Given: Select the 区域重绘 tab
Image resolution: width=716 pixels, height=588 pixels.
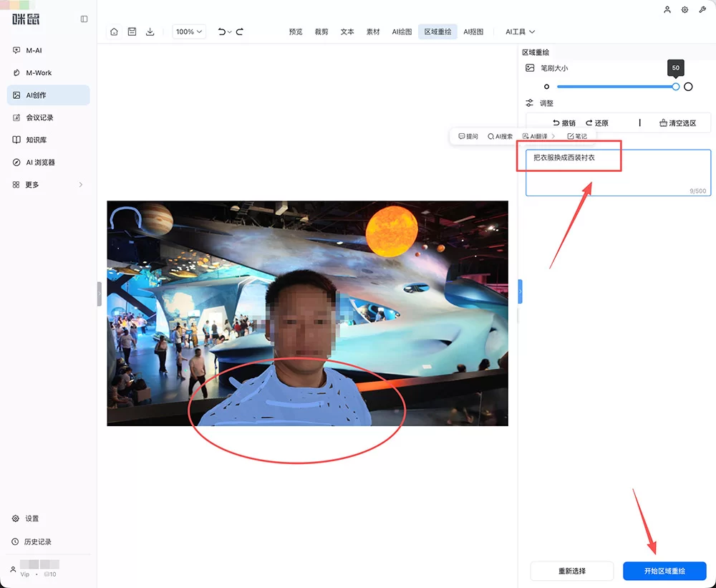Looking at the screenshot, I should [437, 32].
